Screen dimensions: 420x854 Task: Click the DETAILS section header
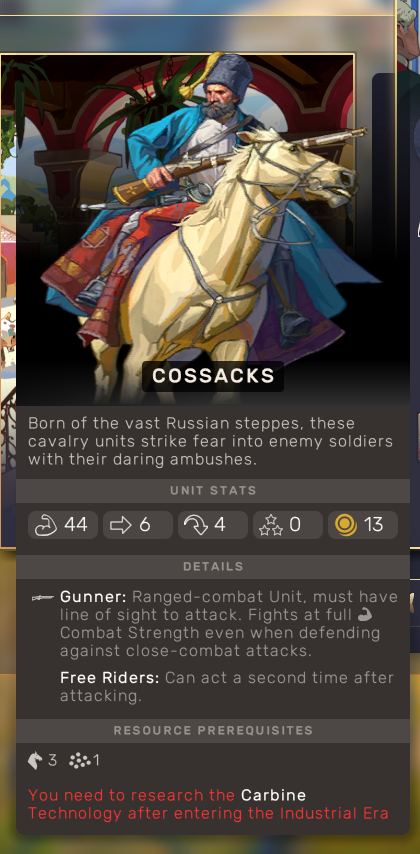[x=213, y=567]
